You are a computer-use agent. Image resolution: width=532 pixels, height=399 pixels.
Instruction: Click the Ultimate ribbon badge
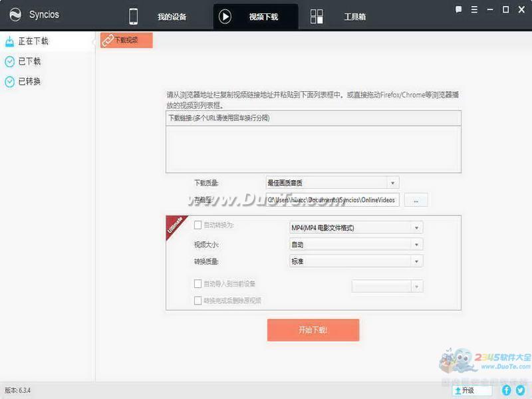click(x=175, y=225)
